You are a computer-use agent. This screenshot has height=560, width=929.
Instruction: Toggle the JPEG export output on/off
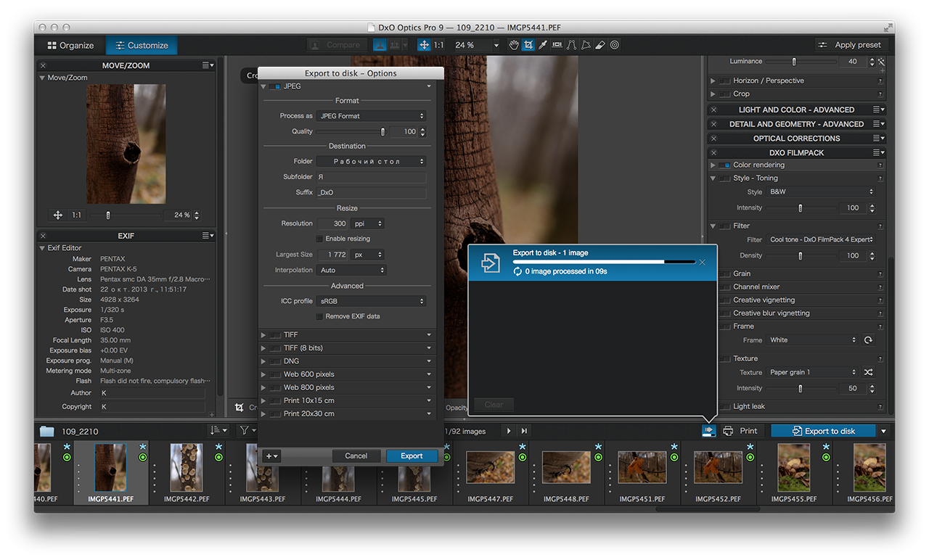coord(274,86)
